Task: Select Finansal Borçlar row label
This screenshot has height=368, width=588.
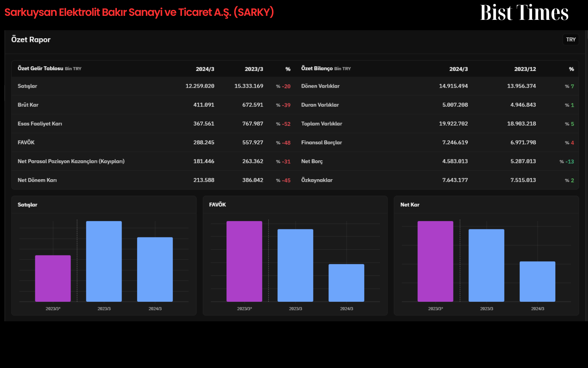Action: pyautogui.click(x=322, y=142)
